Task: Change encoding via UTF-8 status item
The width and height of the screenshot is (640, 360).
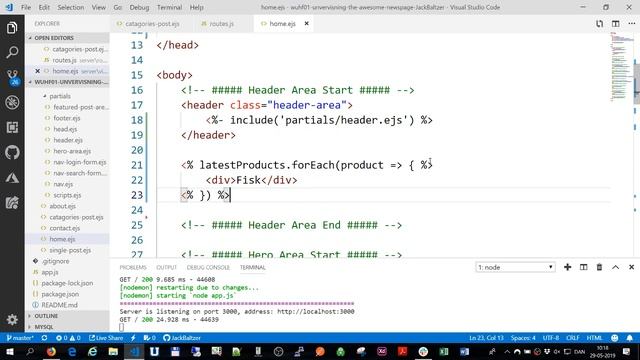Action: 551,338
